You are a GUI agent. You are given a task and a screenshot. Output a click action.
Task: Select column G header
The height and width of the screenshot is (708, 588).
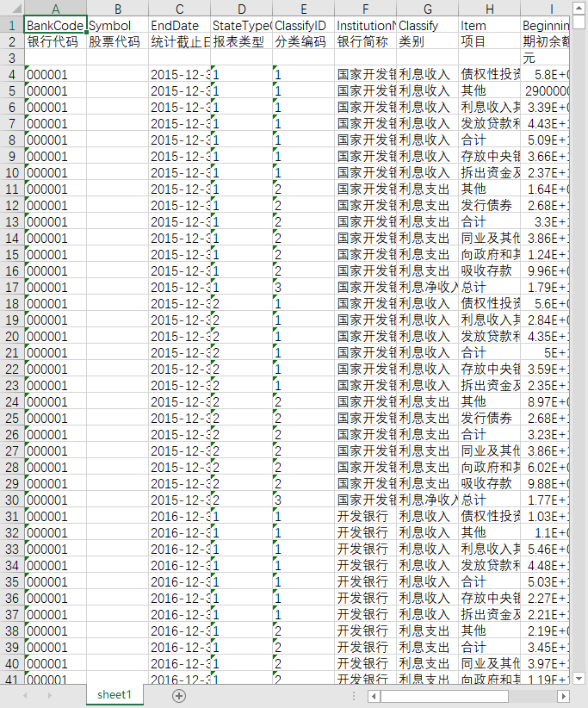pos(427,9)
